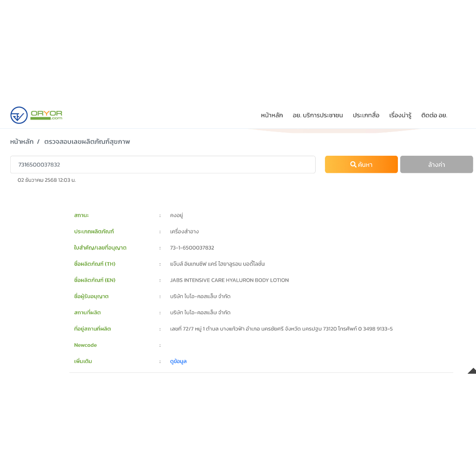Go to the เรื่องน่ารู้ menu
The width and height of the screenshot is (476, 476).
pyautogui.click(x=400, y=115)
